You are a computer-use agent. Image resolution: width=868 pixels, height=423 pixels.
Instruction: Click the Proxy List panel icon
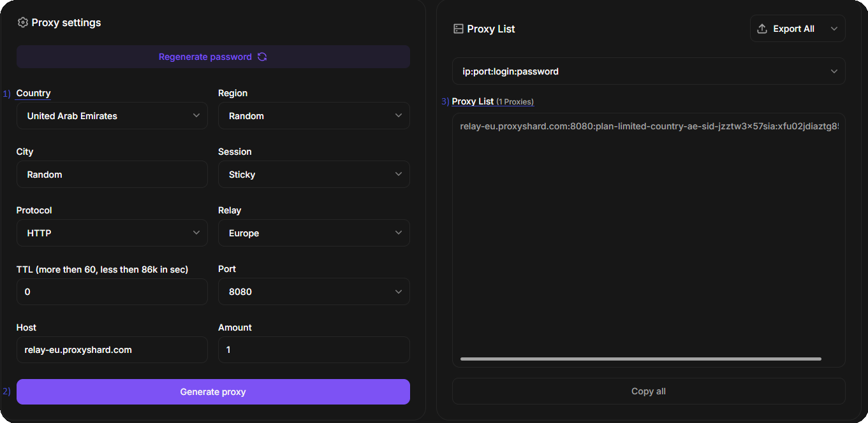[458, 29]
